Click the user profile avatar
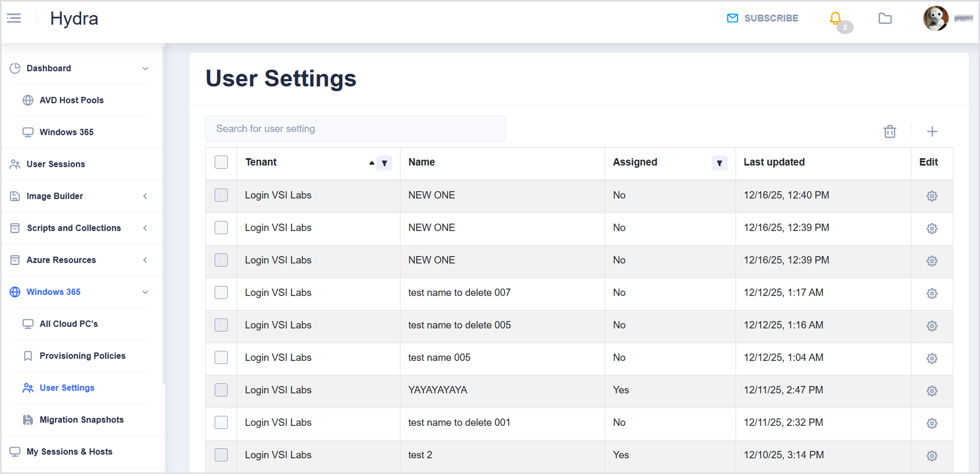980x474 pixels. 936,19
